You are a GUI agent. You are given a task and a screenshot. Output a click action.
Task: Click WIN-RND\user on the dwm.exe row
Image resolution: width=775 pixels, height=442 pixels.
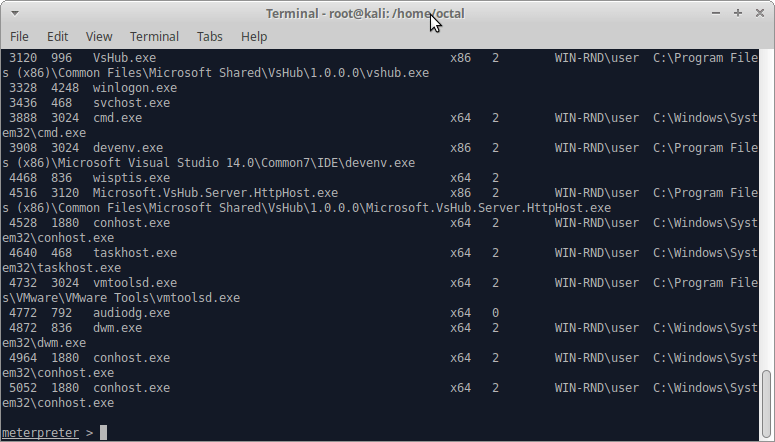point(597,328)
